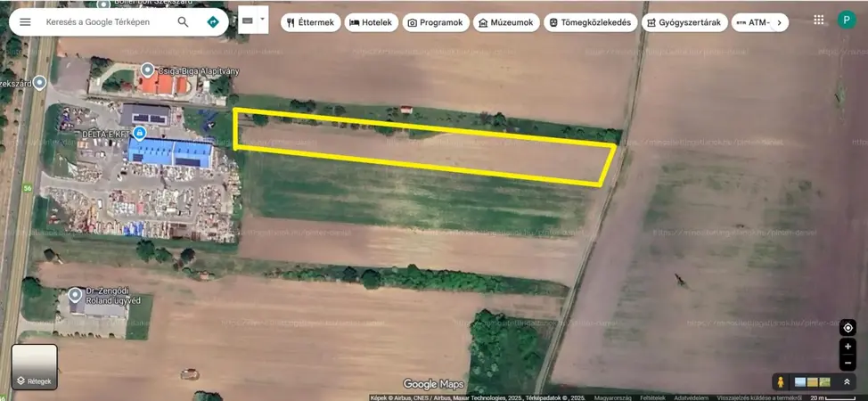Click the search magnifier icon
Screen dimensions: 868x401
(183, 21)
